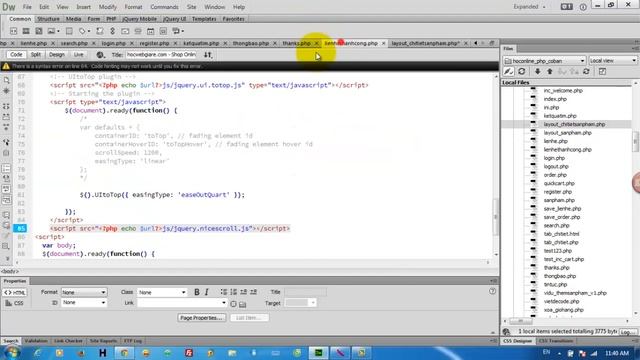Viewport: 640px width, 360px height.
Task: Open the Link field dropdown arrow
Action: click(224, 303)
